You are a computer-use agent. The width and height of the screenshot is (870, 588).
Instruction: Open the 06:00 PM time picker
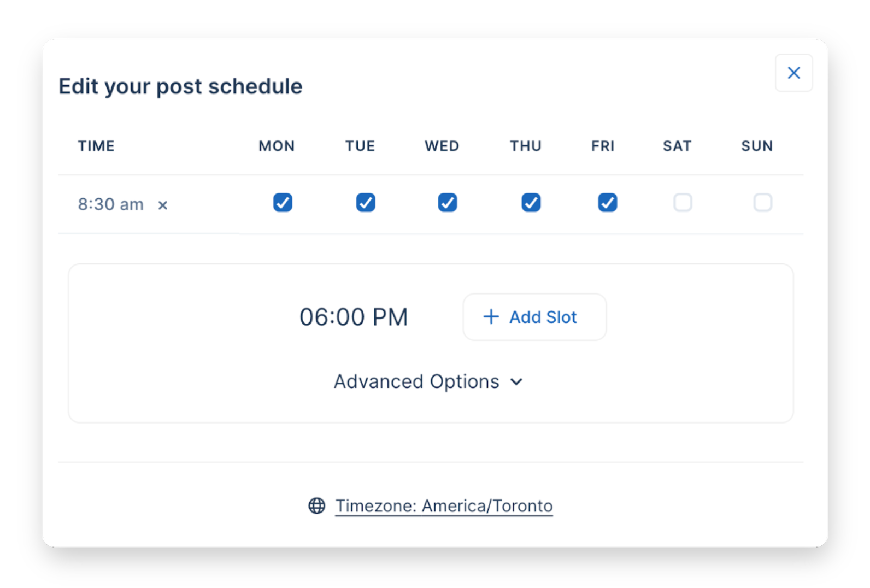354,317
